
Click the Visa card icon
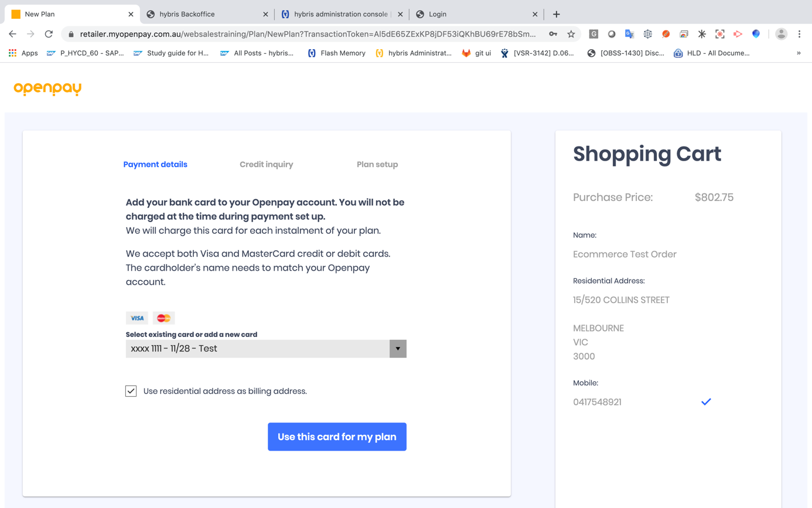(137, 318)
